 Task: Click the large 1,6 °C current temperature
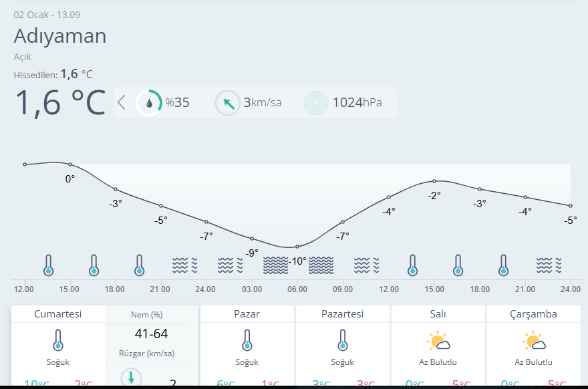(x=60, y=102)
